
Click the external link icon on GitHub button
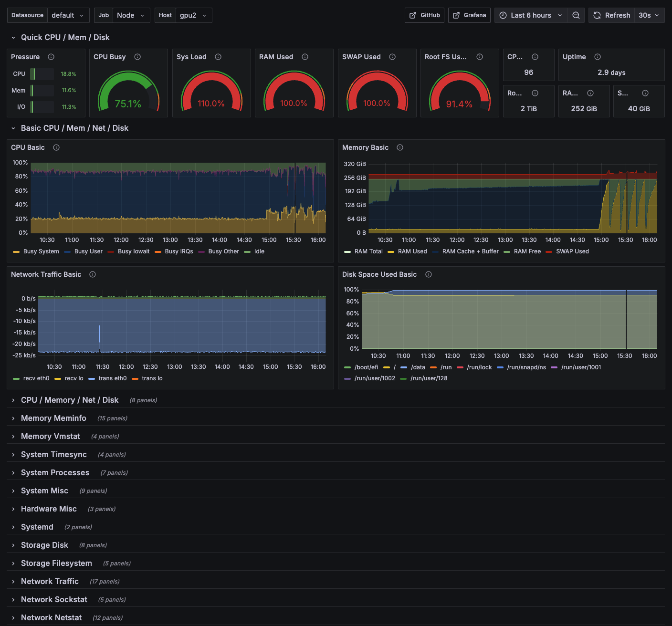(x=413, y=15)
